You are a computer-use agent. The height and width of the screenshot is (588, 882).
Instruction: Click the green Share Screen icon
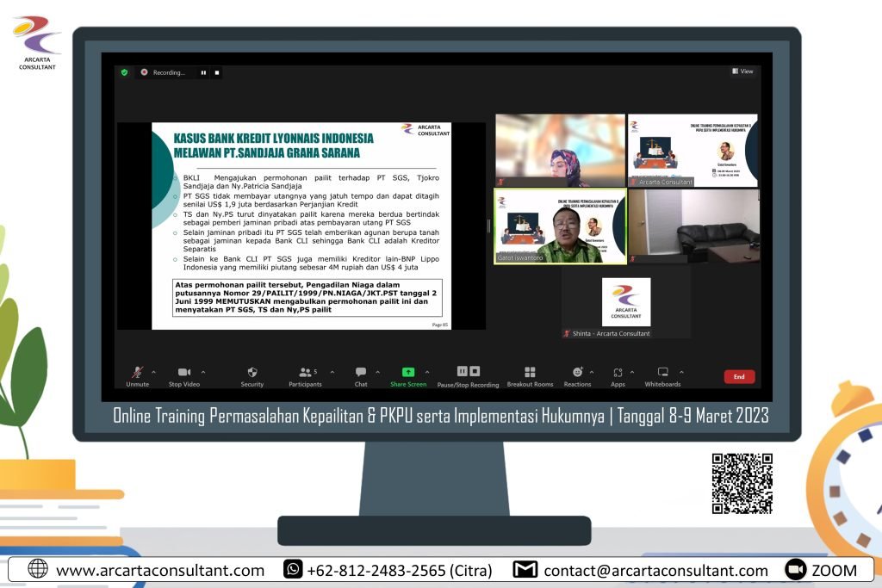[408, 373]
